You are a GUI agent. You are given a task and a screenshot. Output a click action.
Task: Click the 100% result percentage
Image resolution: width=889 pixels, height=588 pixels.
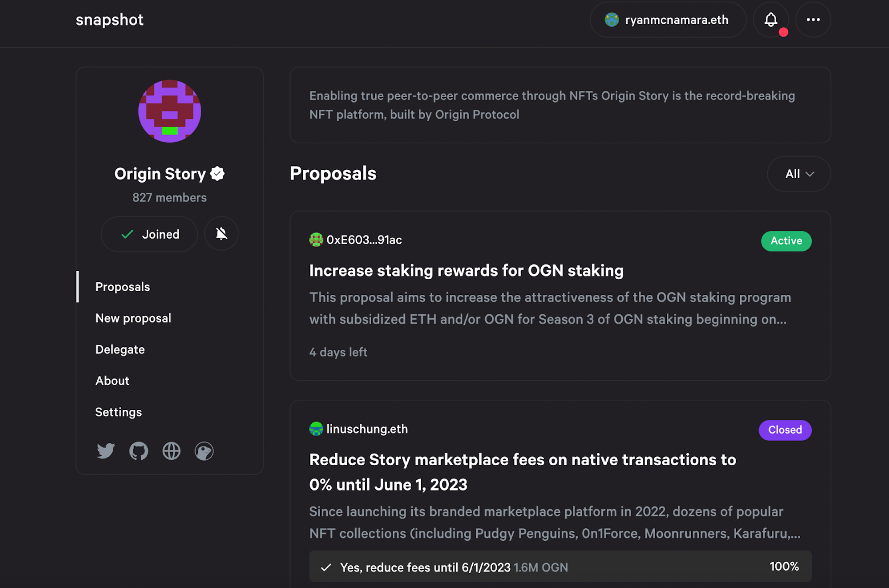784,566
